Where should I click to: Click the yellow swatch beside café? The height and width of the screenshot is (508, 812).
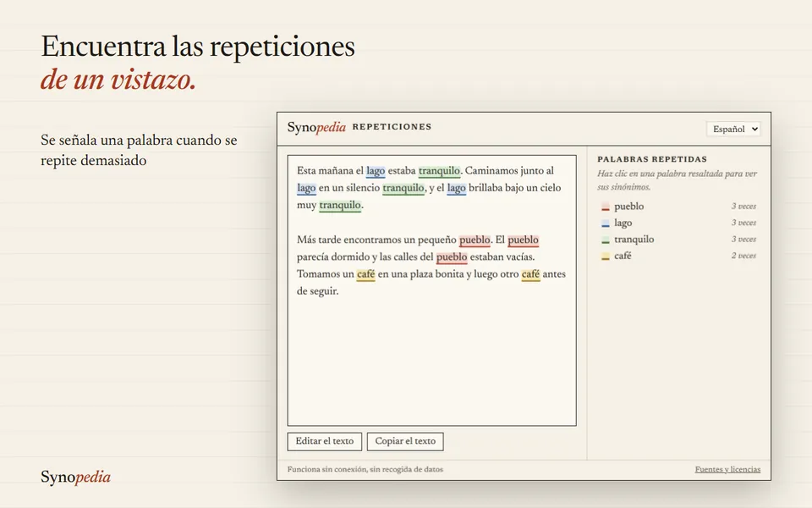(x=605, y=257)
